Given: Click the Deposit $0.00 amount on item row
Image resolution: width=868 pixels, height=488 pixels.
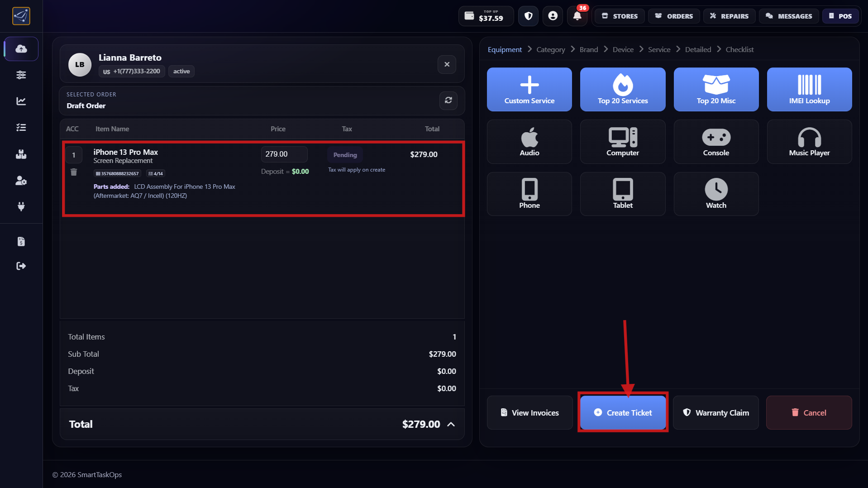Looking at the screenshot, I should coord(300,172).
